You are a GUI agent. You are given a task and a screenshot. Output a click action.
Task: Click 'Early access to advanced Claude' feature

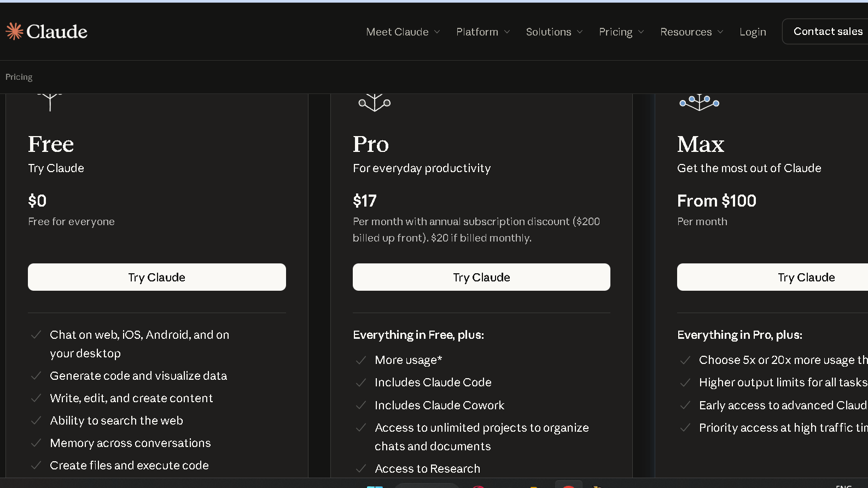[x=783, y=405]
